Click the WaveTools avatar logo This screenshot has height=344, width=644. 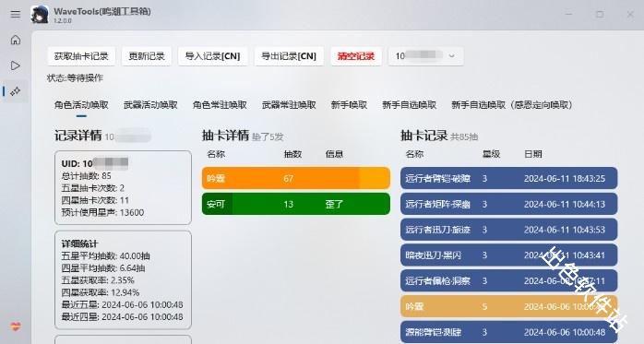click(x=40, y=15)
